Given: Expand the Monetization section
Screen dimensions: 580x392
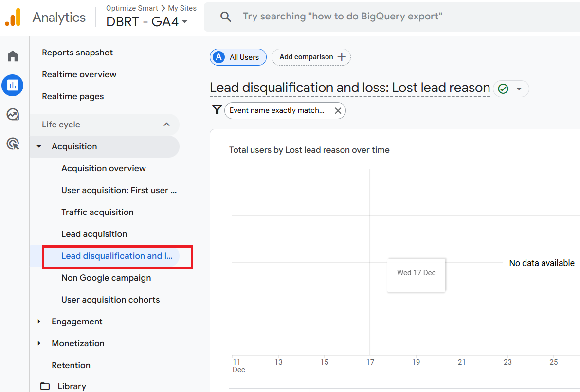Looking at the screenshot, I should pos(39,343).
